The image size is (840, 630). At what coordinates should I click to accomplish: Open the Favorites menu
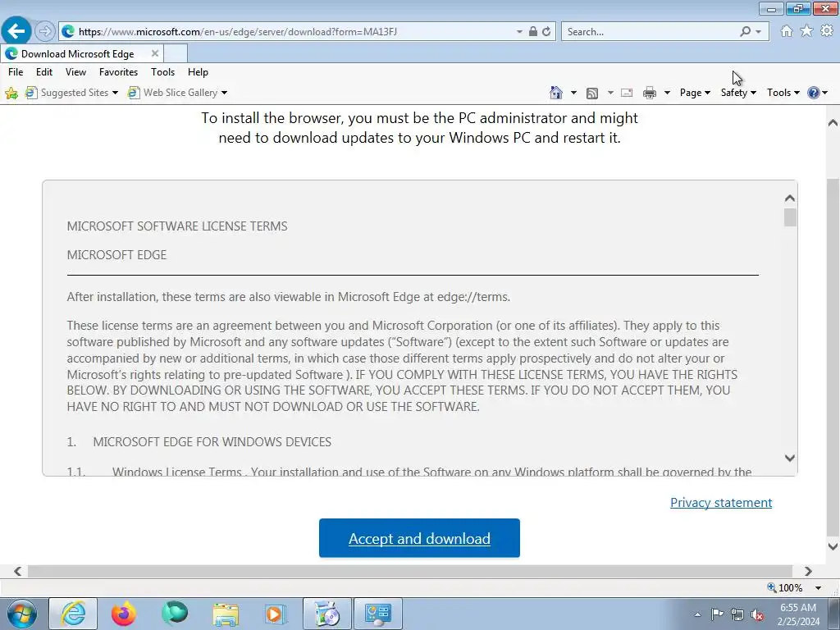point(118,72)
